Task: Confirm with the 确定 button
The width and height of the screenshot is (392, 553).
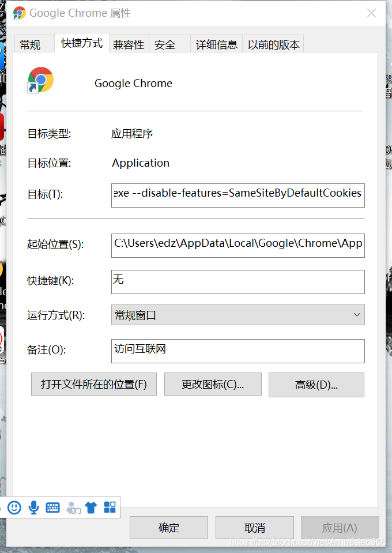Action: pos(169,528)
